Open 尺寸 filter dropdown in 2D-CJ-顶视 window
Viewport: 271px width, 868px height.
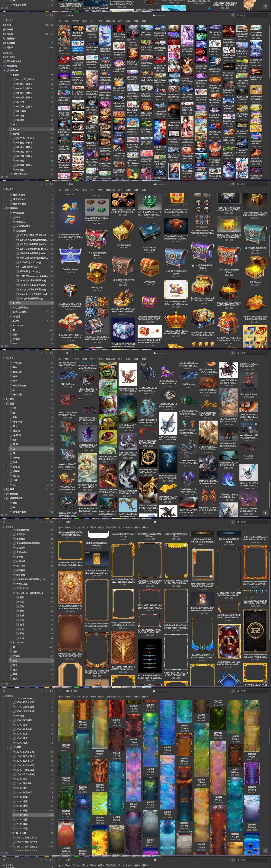[121, 696]
